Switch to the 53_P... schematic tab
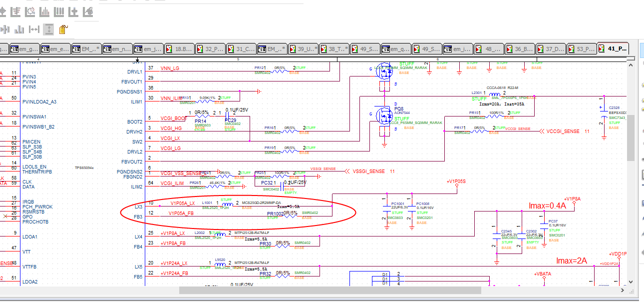 click(x=582, y=49)
